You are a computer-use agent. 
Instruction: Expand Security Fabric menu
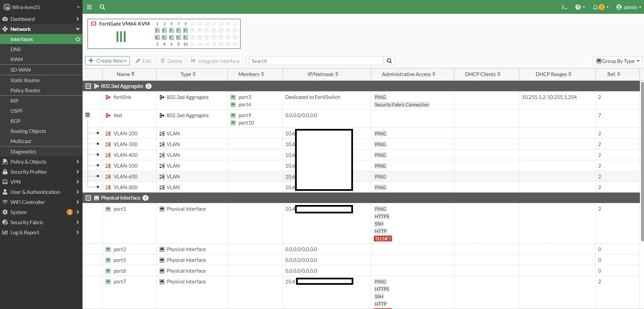[x=41, y=222]
